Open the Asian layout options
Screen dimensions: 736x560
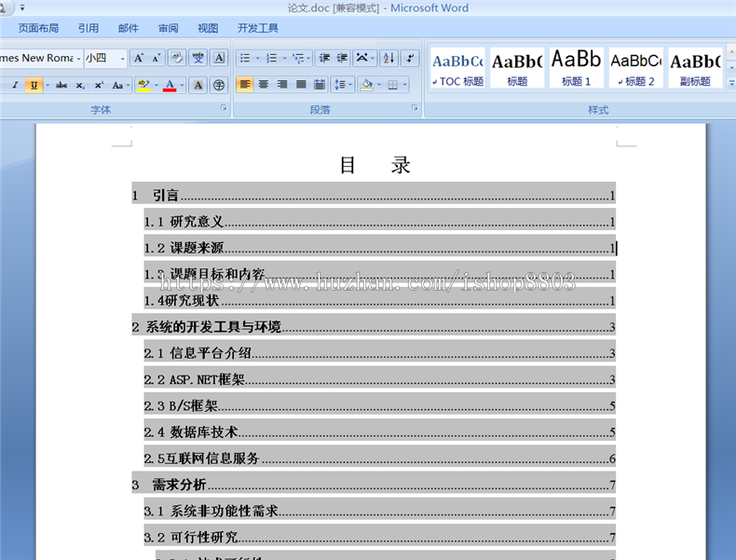[x=361, y=58]
